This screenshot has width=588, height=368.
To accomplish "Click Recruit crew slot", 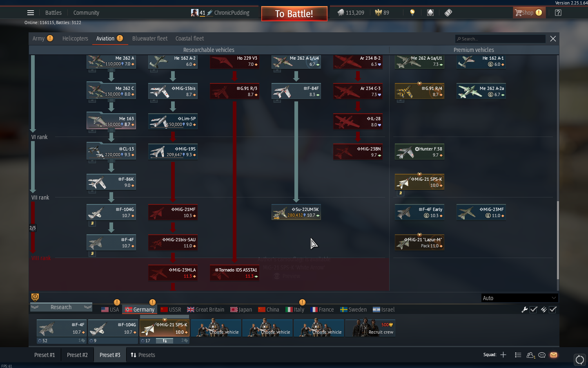I will tap(370, 328).
